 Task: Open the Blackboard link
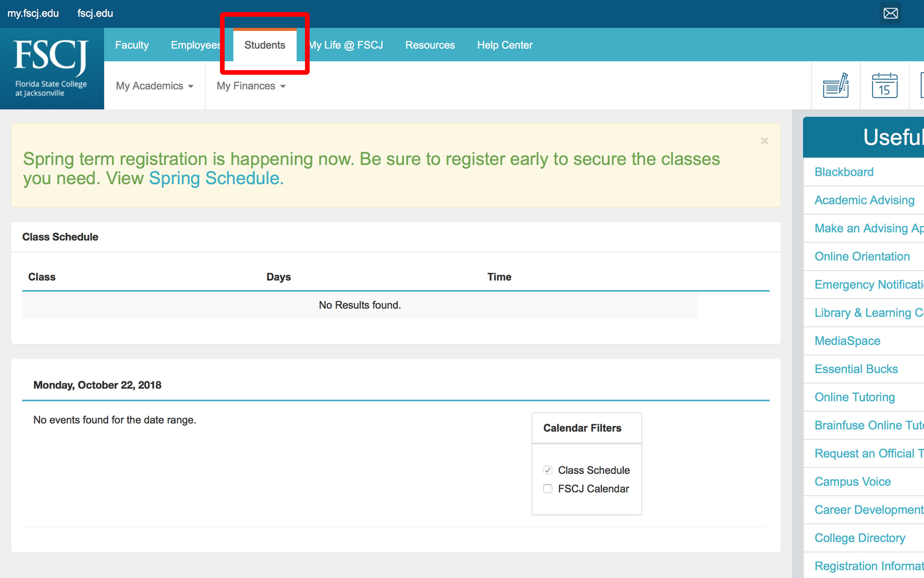click(844, 172)
